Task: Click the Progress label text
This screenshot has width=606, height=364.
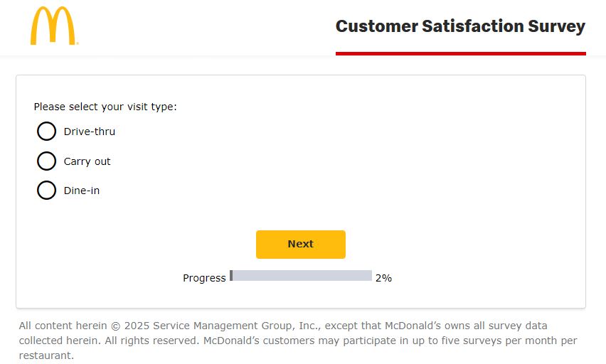Action: click(204, 278)
